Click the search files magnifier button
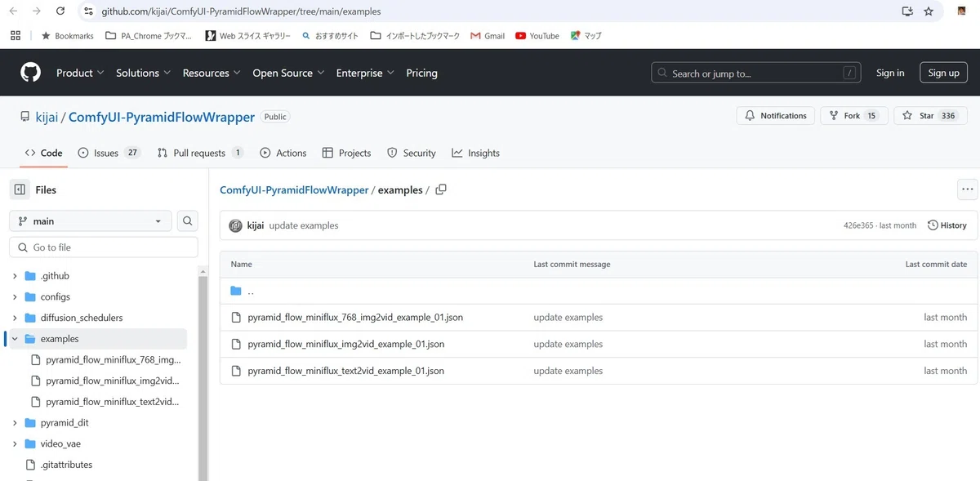The height and width of the screenshot is (481, 980). (x=188, y=221)
